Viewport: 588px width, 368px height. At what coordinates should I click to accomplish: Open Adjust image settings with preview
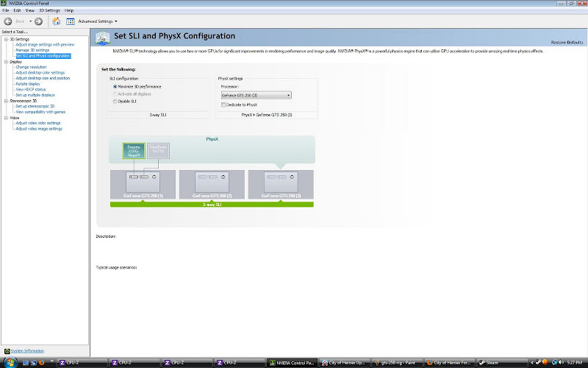pos(45,44)
